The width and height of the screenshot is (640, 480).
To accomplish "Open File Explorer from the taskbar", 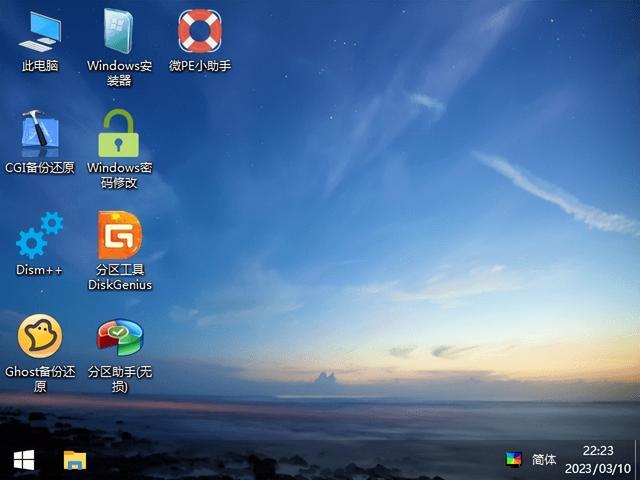I will click(x=75, y=460).
